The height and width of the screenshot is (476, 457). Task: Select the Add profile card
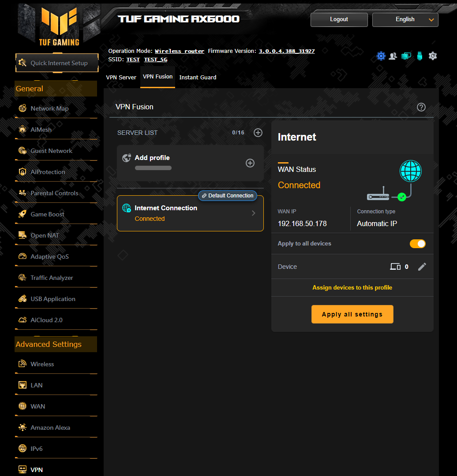pyautogui.click(x=190, y=163)
